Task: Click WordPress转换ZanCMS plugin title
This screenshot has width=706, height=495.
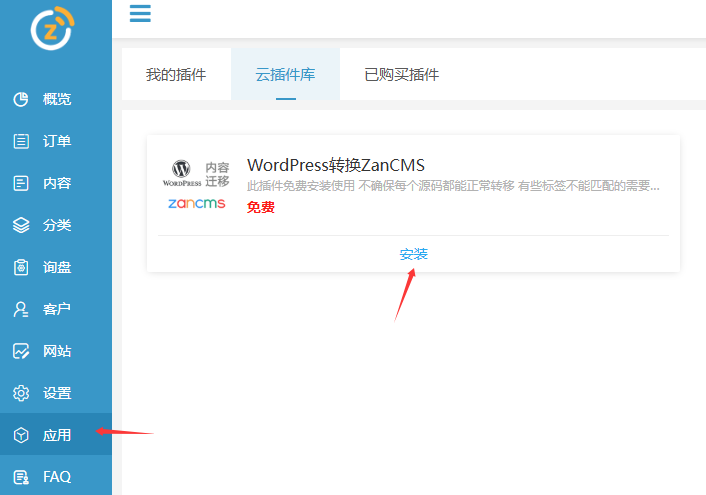Action: [x=336, y=165]
